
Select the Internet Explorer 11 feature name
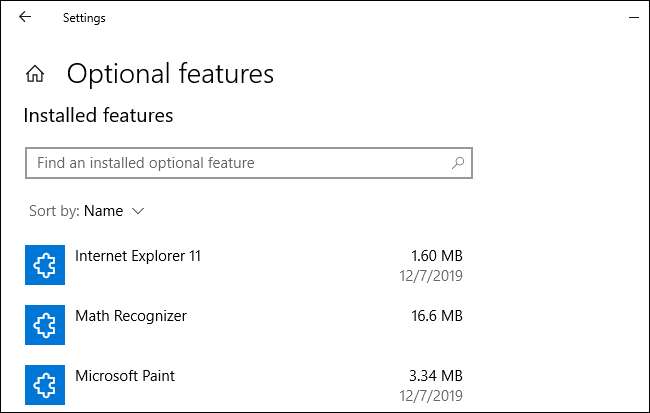pyautogui.click(x=138, y=256)
